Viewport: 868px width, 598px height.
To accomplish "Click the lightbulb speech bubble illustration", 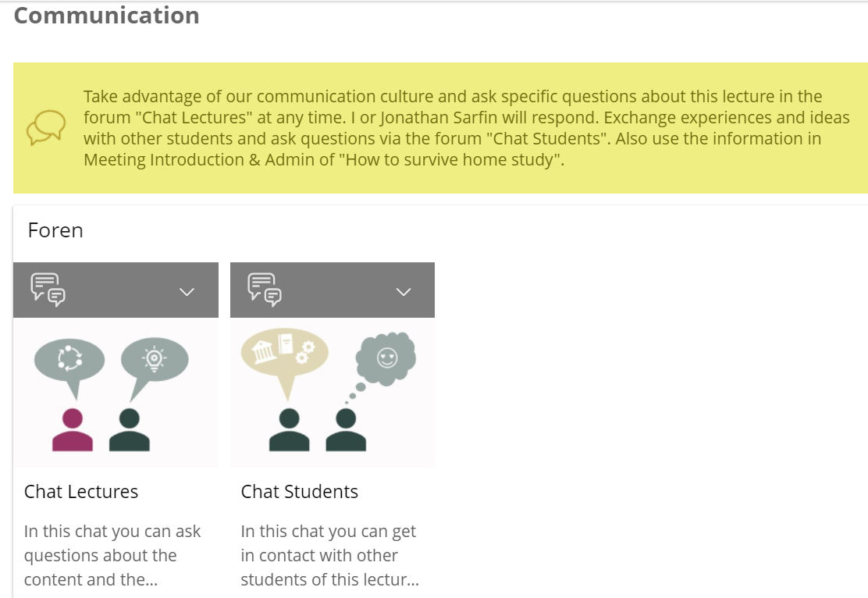I will click(154, 360).
